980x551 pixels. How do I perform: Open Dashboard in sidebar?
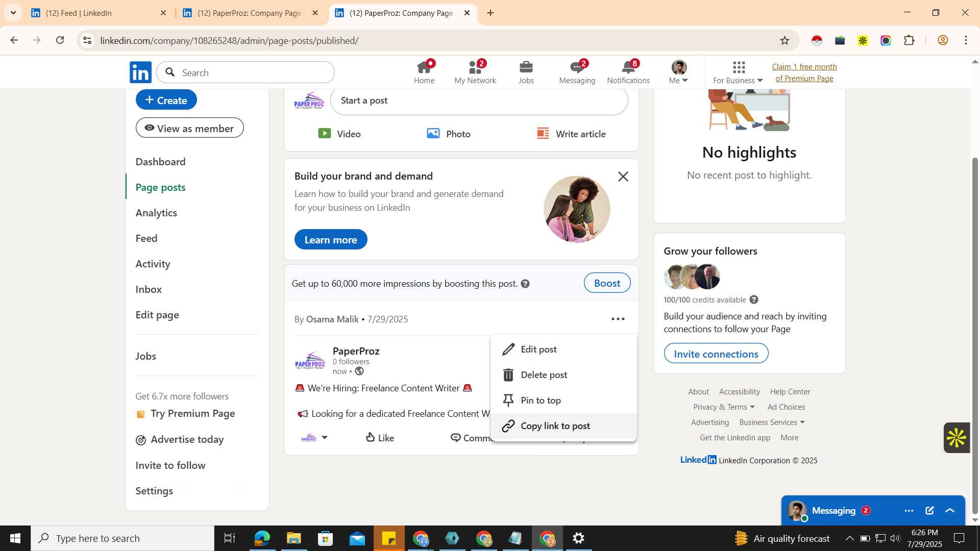(x=160, y=162)
